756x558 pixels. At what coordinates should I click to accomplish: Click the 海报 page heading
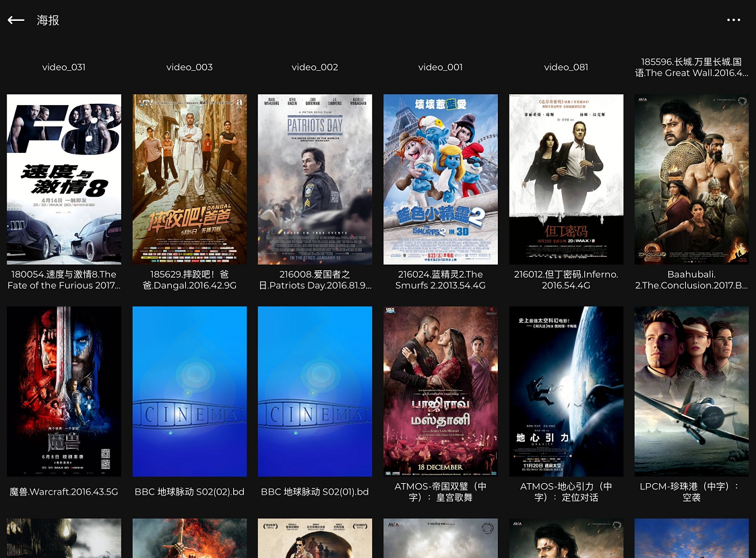tap(49, 20)
